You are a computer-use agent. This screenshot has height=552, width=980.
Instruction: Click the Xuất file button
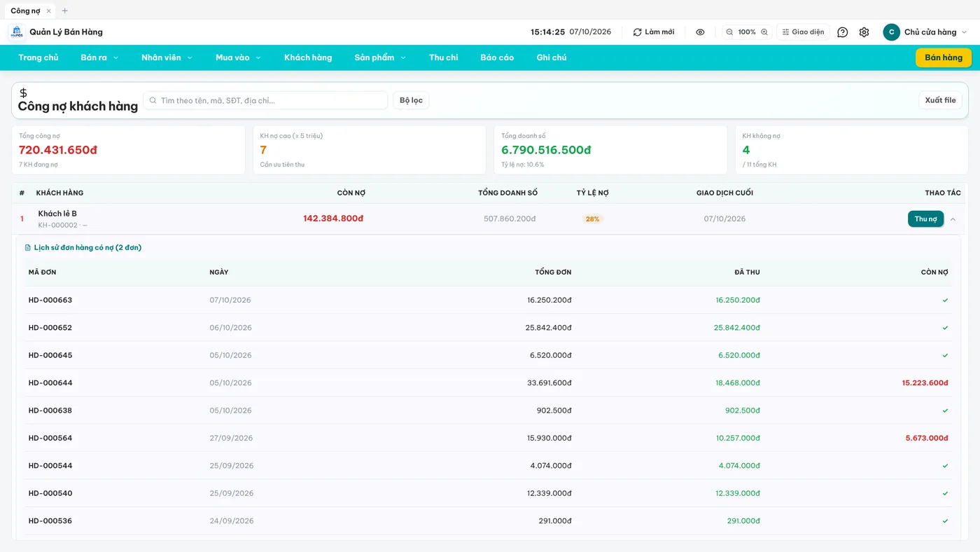tap(940, 100)
